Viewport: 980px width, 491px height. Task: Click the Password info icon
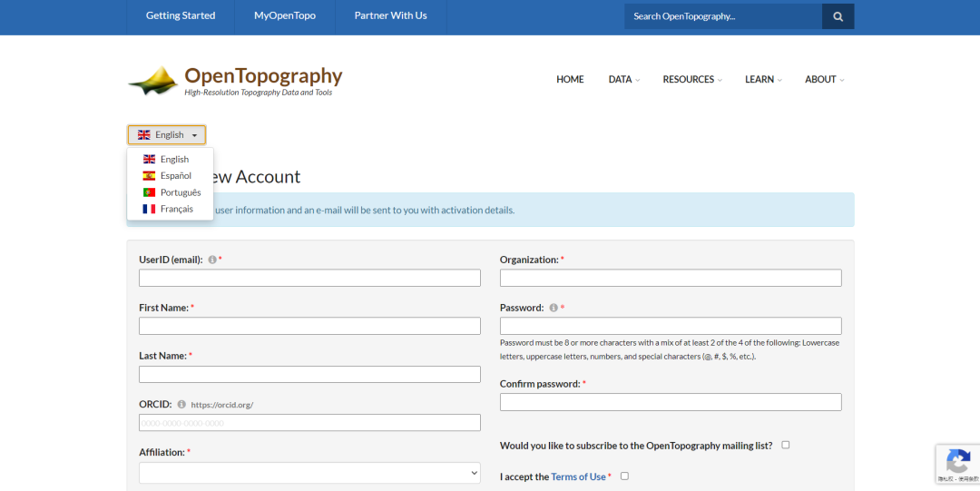point(554,308)
